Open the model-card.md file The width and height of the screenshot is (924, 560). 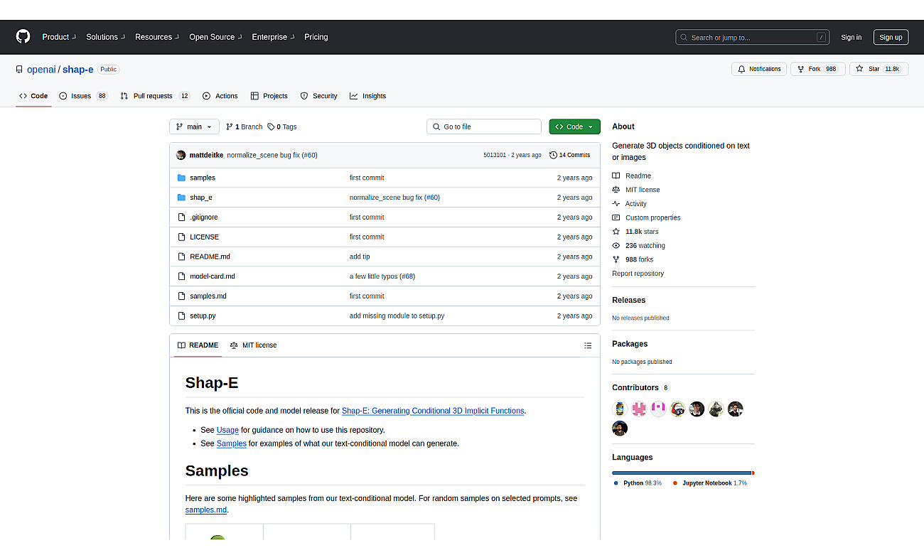coord(213,276)
